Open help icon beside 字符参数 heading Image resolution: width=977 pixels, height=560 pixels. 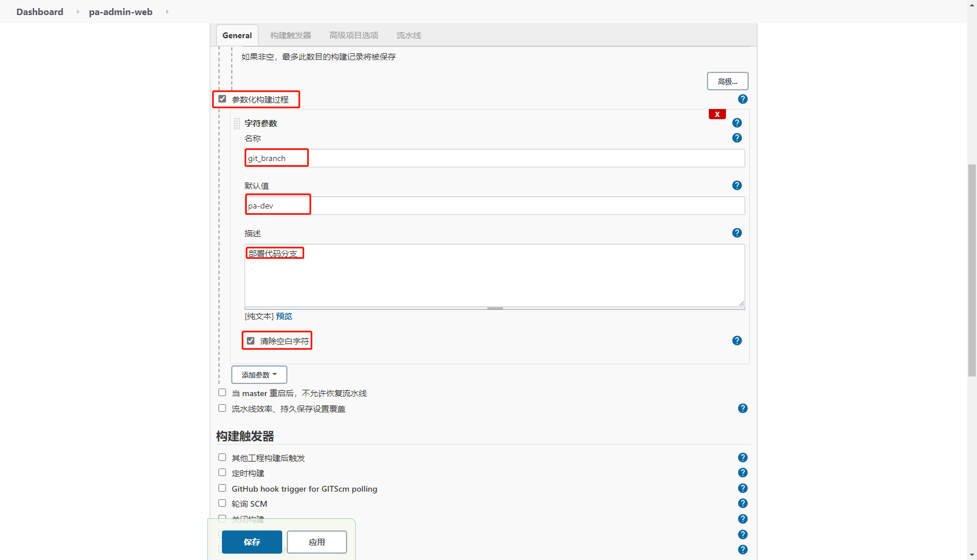coord(737,123)
